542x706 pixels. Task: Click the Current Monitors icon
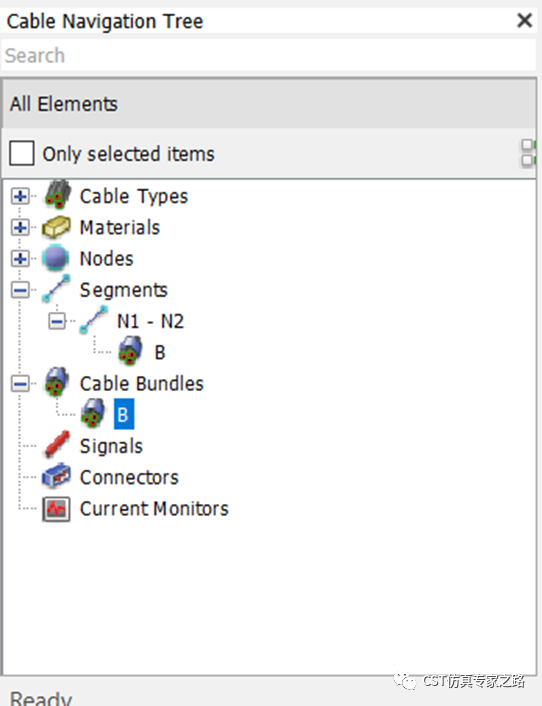(x=56, y=509)
